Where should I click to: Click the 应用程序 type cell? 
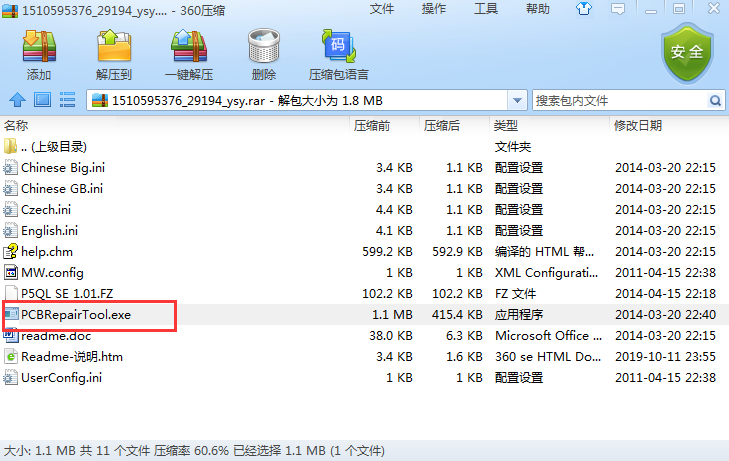(519, 315)
